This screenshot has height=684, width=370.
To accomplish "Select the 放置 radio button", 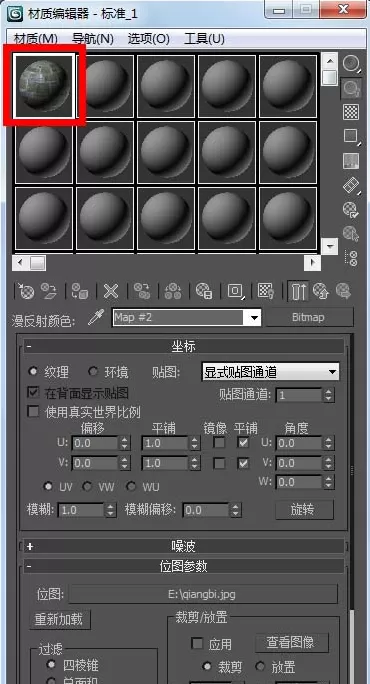I will [260, 666].
